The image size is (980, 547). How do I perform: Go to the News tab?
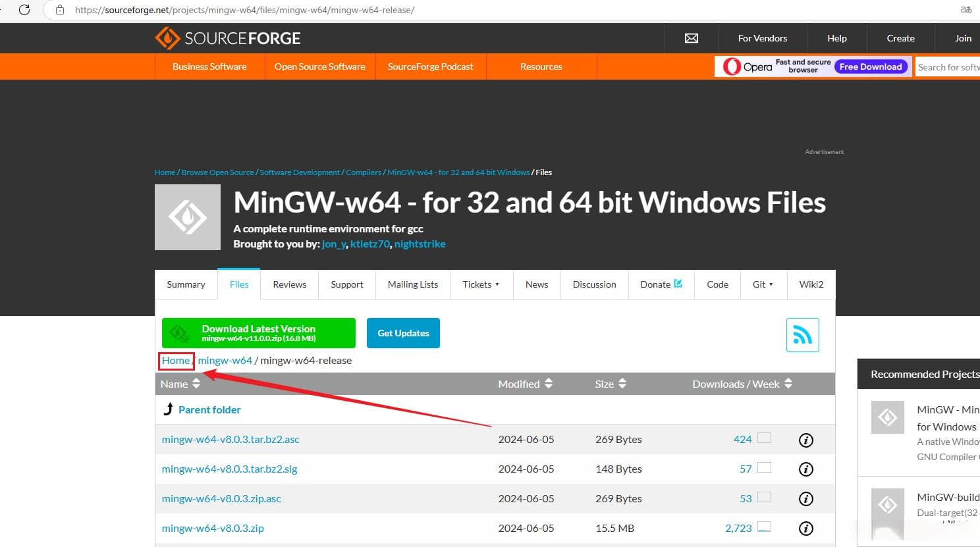537,284
